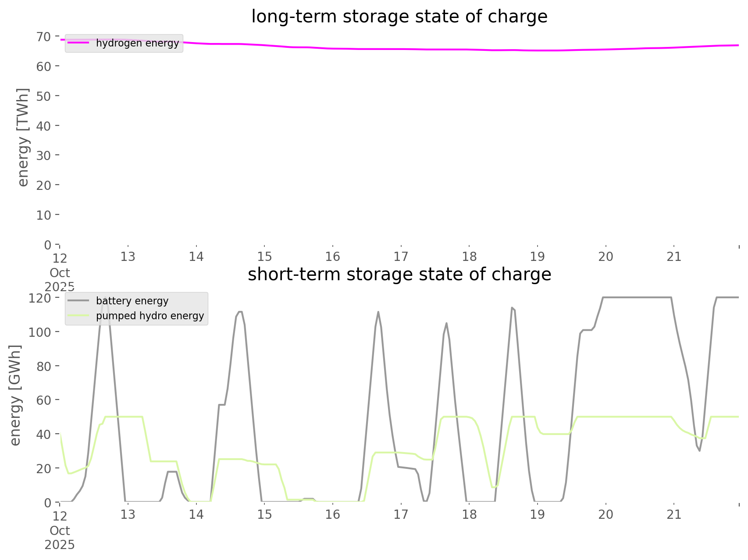Click the 100 tick on the short-term y-axis
This screenshot has height=560, width=748.
(x=40, y=332)
